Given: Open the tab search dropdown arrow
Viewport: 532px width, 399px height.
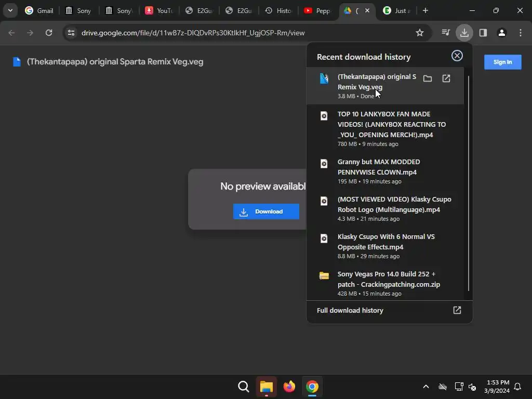Looking at the screenshot, I should [10, 10].
